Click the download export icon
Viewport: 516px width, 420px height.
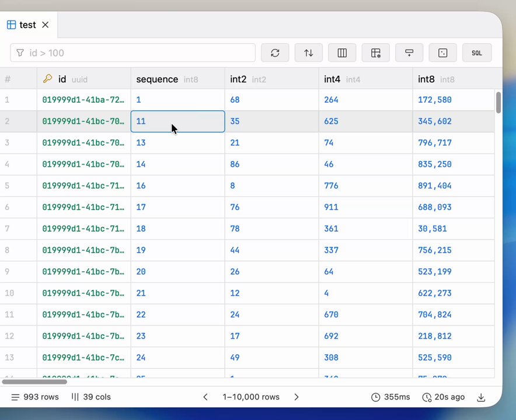coord(481,397)
